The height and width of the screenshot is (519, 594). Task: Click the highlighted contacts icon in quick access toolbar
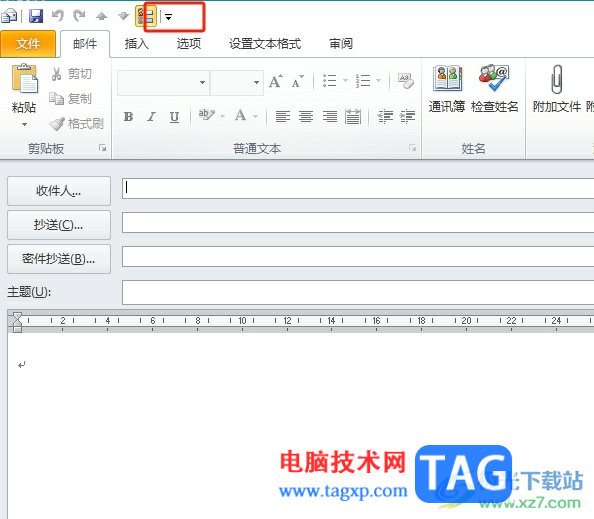click(146, 16)
